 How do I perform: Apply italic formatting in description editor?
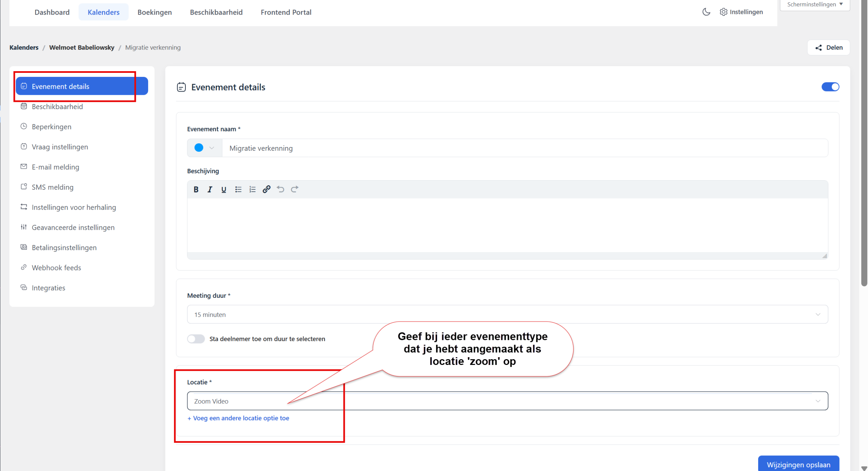[x=210, y=189]
